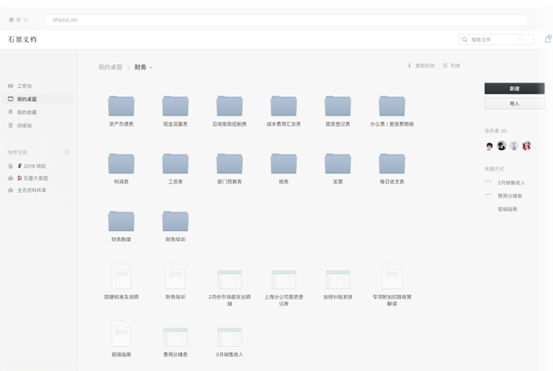Open the 工资表 folder
This screenshot has height=371, width=553.
click(x=175, y=164)
